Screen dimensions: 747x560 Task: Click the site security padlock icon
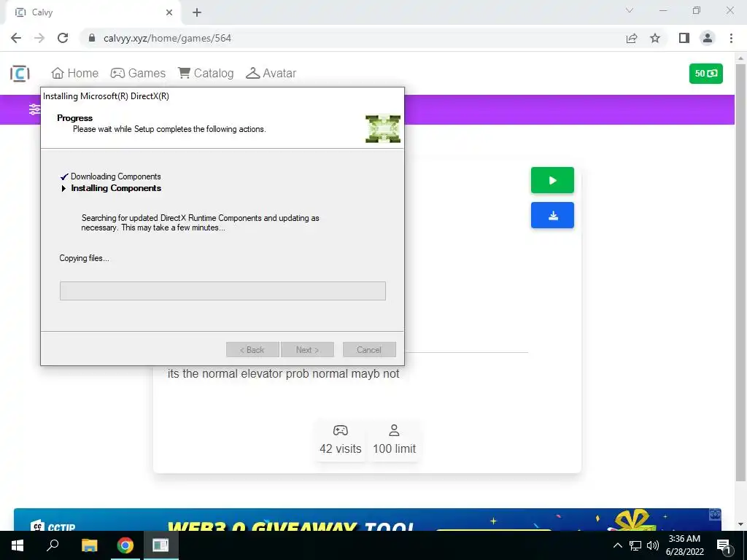point(92,38)
